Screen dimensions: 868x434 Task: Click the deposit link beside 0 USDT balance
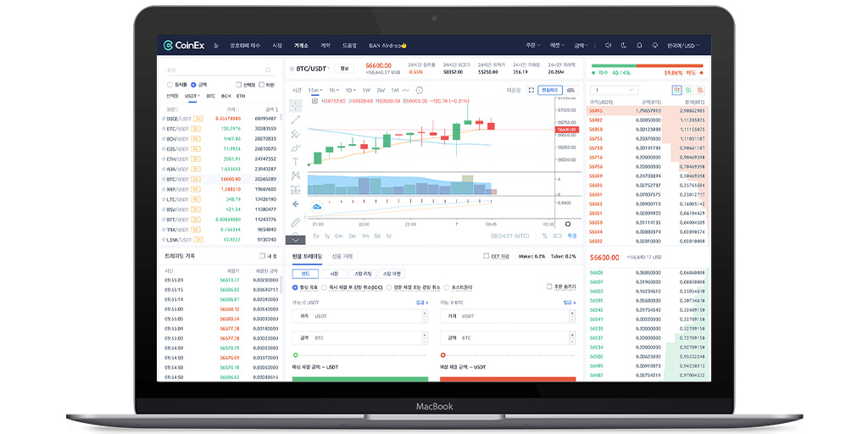[x=422, y=303]
